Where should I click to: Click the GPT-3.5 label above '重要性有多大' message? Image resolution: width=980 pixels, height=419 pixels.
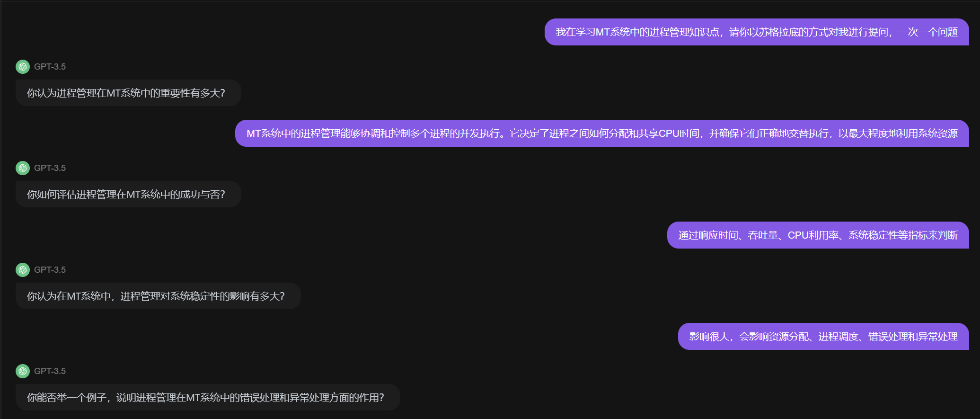(x=50, y=67)
